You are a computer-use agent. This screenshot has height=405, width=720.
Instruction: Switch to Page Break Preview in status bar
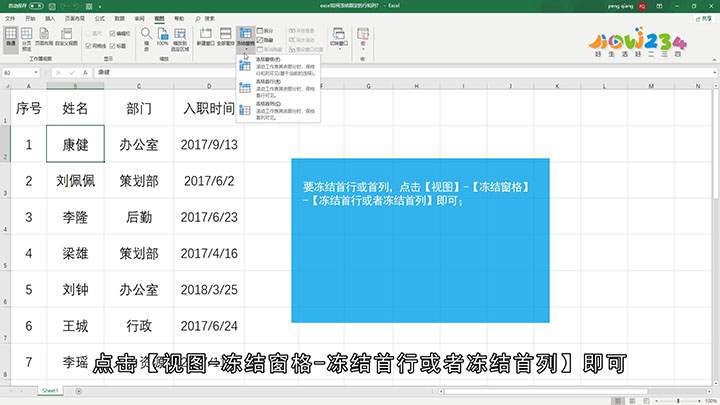(x=646, y=401)
